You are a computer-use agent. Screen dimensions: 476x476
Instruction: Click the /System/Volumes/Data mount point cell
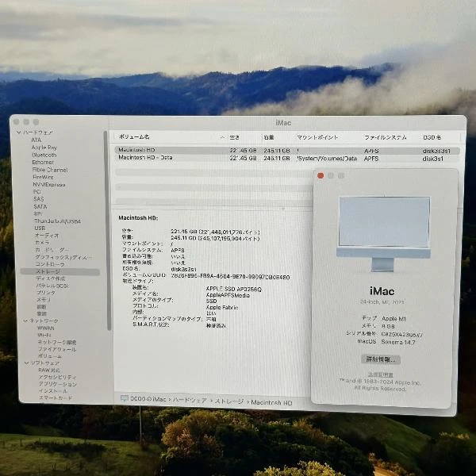[327, 159]
